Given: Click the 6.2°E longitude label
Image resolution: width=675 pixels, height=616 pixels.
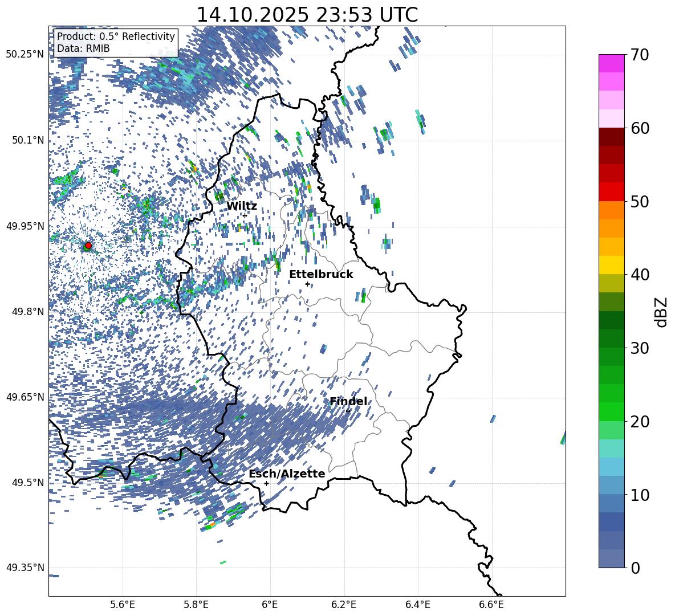Looking at the screenshot, I should 344,605.
